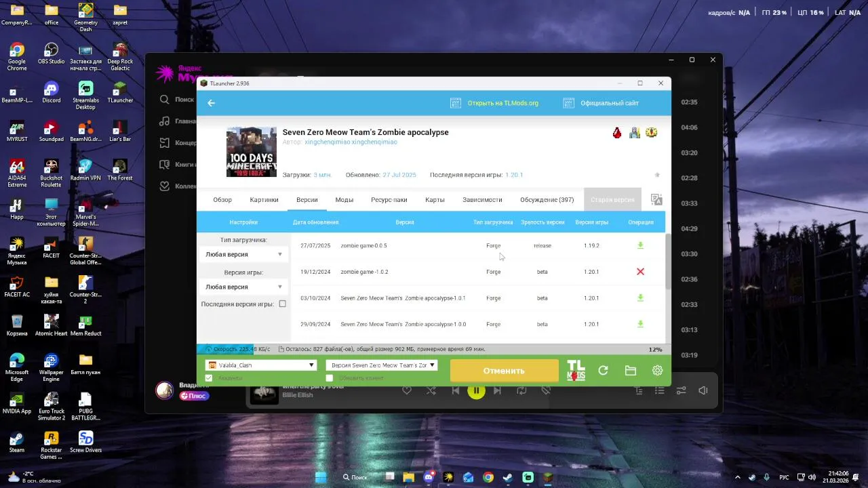Switch to the Ресурс-паки tab

pos(389,200)
